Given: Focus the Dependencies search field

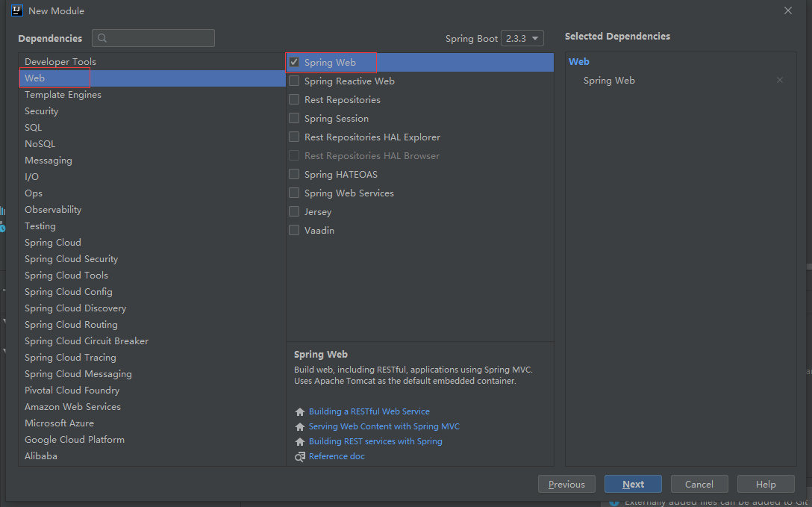Looking at the screenshot, I should tap(153, 38).
